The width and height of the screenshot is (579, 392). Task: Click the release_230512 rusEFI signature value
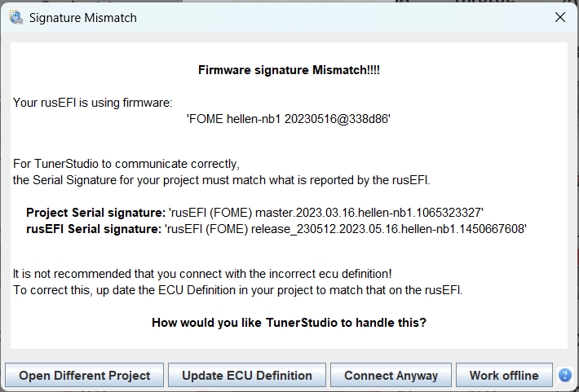(346, 229)
